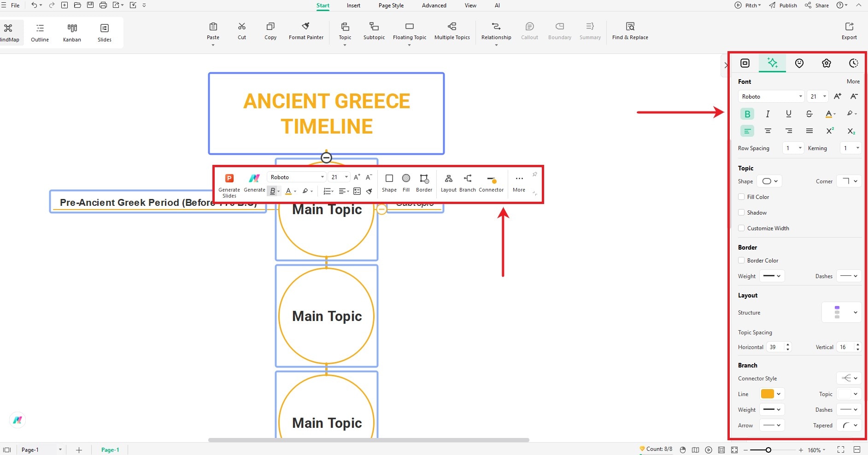Viewport: 868px width, 455px height.
Task: Open the sticker/mark panel tab with heart pin icon
Action: (x=799, y=63)
